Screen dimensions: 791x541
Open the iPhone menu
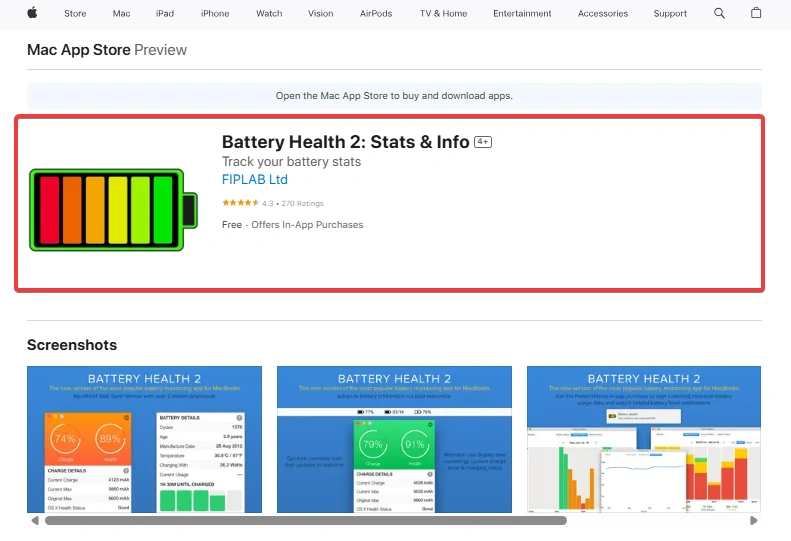[x=215, y=14]
